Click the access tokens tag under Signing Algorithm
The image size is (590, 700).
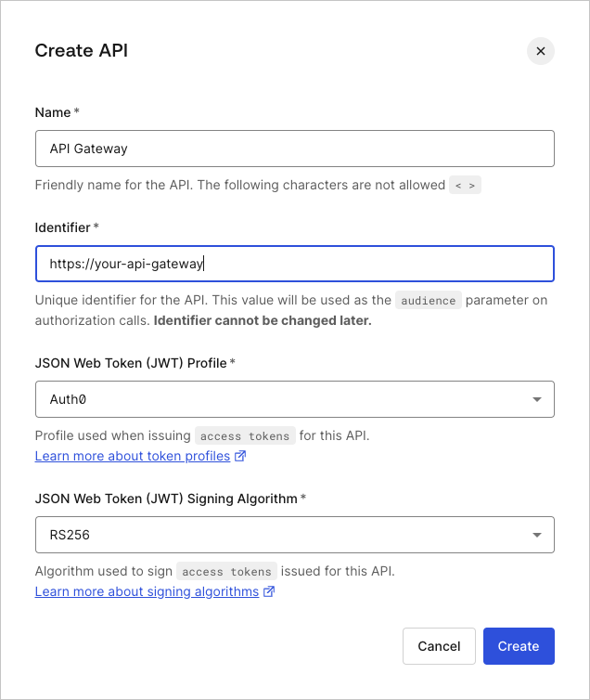(x=226, y=572)
